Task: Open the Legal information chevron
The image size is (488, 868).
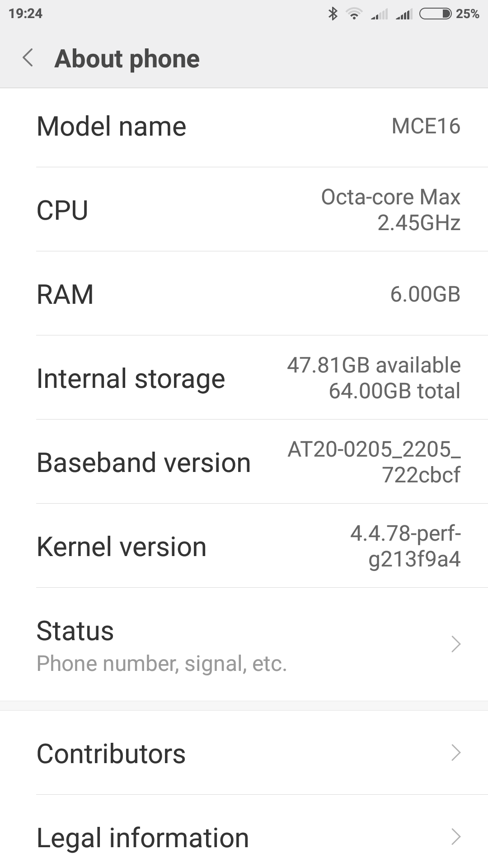Action: coord(456,837)
